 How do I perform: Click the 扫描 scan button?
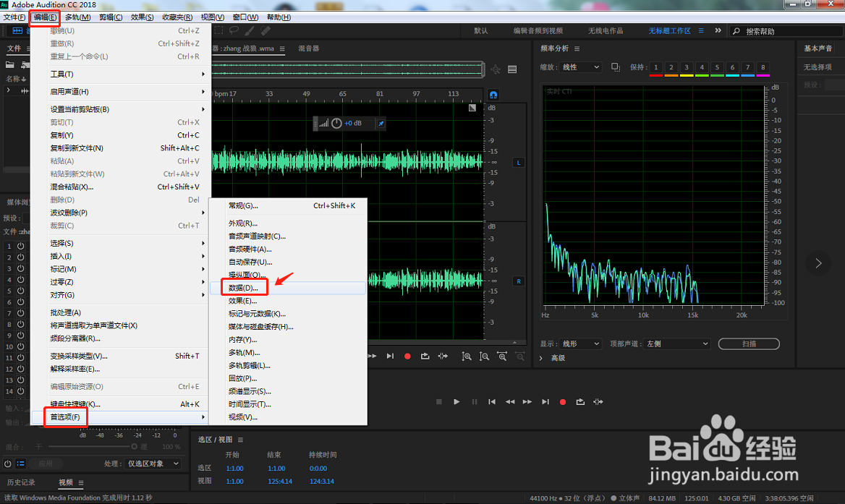749,343
